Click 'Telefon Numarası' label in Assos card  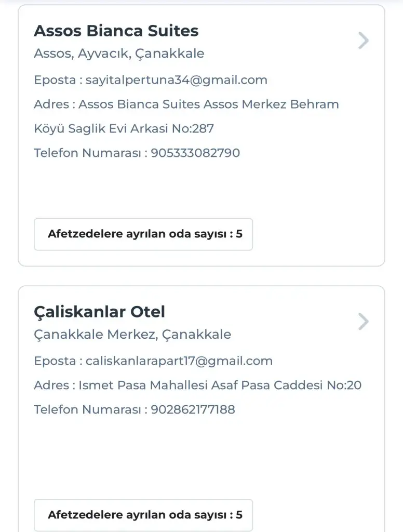(87, 153)
